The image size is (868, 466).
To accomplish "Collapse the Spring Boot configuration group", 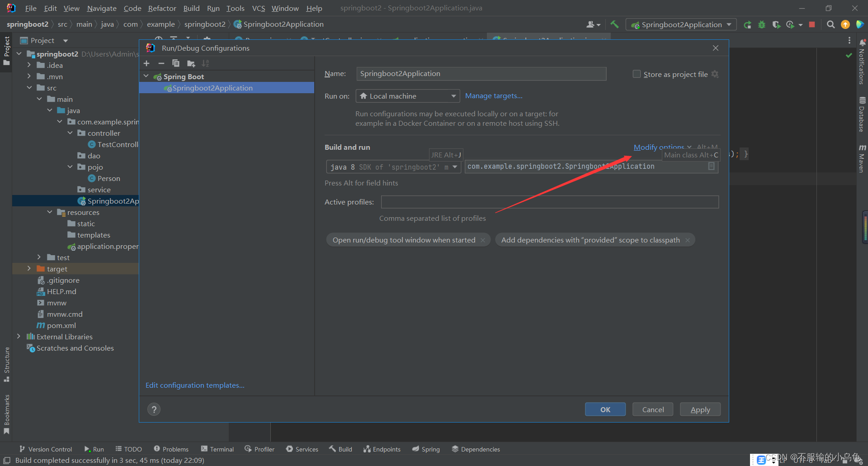I will [x=146, y=76].
